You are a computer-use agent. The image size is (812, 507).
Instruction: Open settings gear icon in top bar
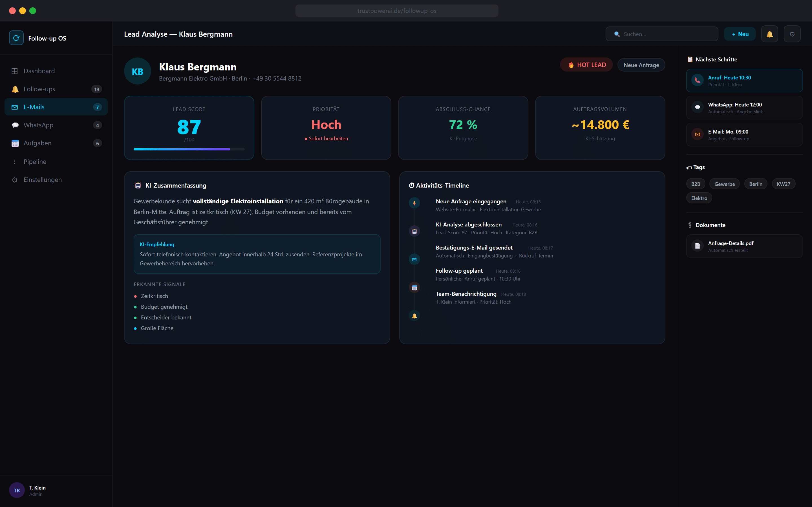pyautogui.click(x=792, y=34)
